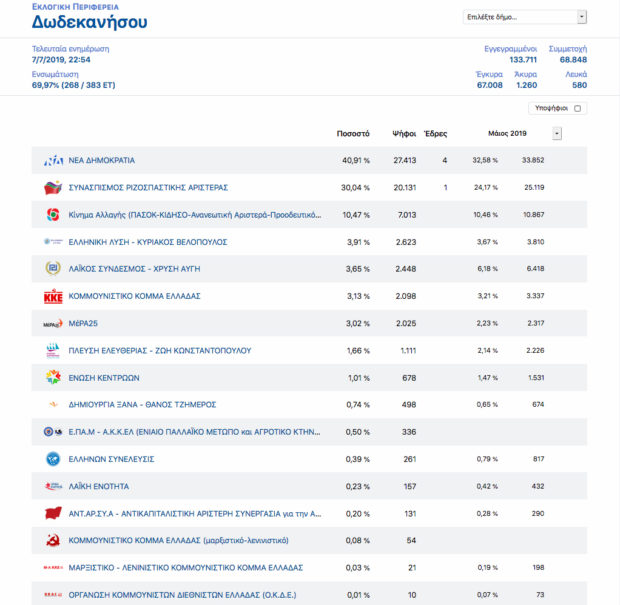Viewport: 620px width, 605px height.
Task: Click the Έδρες column header
Action: (435, 134)
